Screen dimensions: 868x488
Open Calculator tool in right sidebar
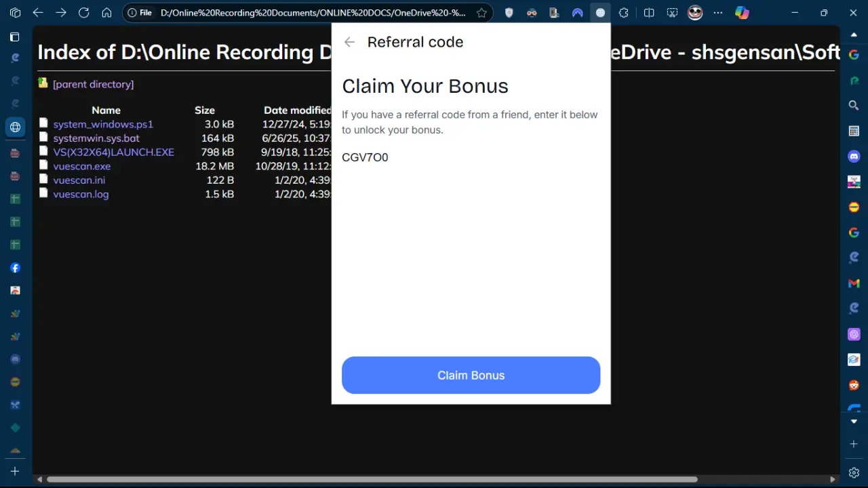coord(854,131)
